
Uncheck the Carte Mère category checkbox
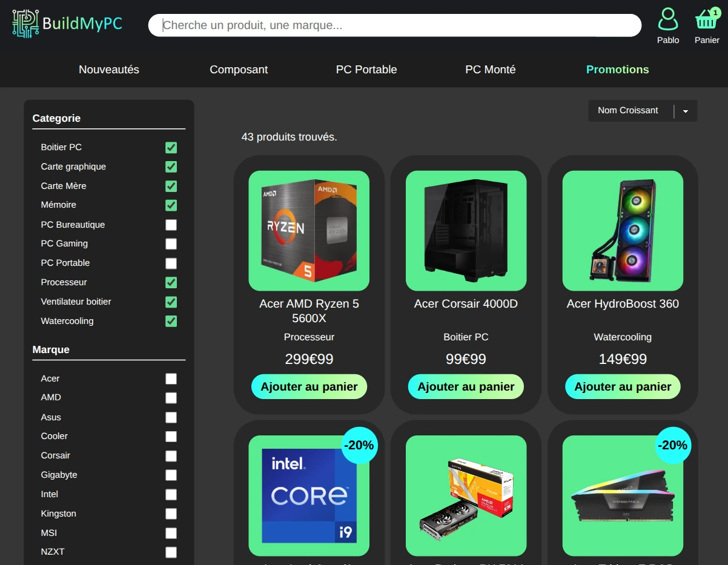click(171, 186)
